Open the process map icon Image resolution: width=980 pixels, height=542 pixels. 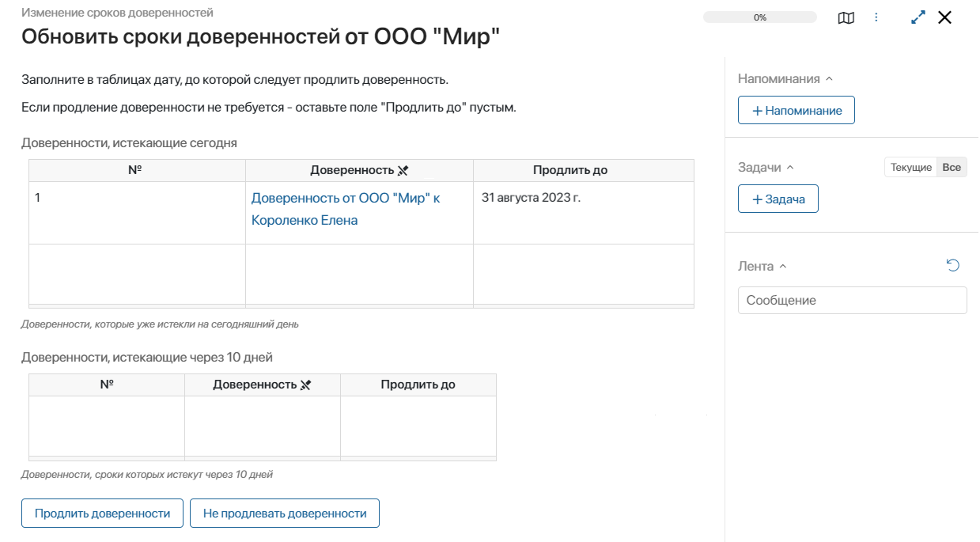(x=846, y=17)
